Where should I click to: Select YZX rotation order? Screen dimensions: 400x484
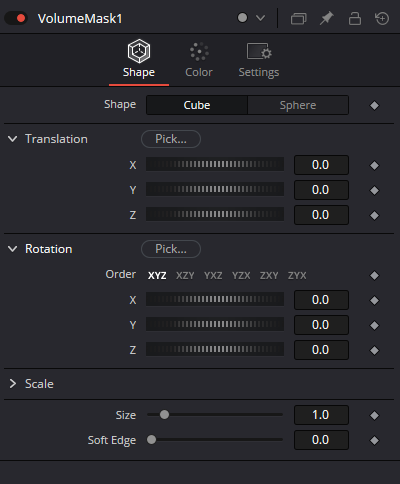click(x=241, y=276)
